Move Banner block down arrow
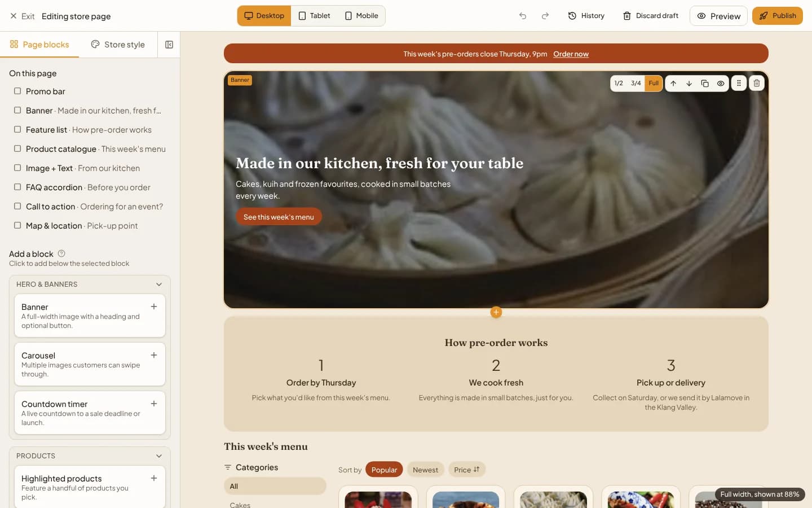Screen dimensions: 812x508 tap(689, 84)
